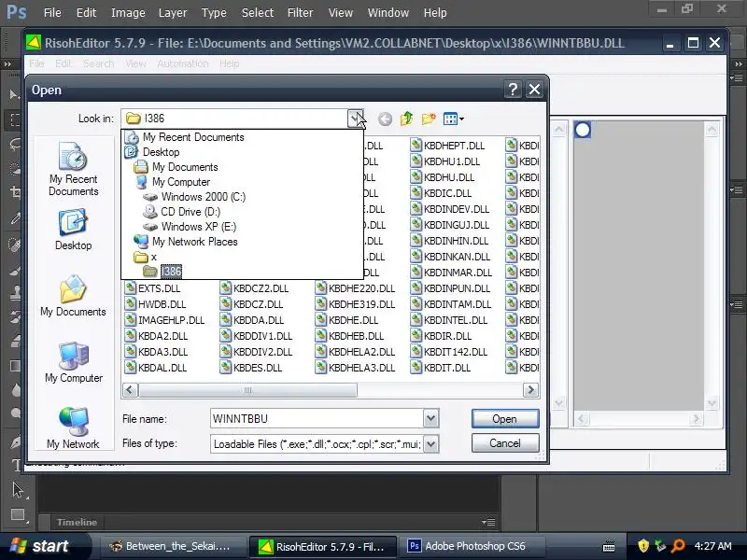Image resolution: width=747 pixels, height=560 pixels.
Task: Select file KBDINGUJ.DLL
Action: point(450,225)
